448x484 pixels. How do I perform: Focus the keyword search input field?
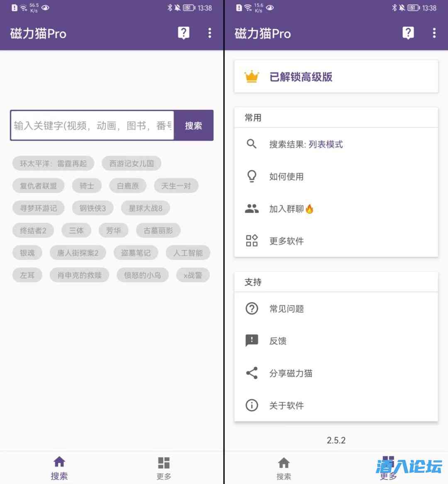click(x=92, y=126)
